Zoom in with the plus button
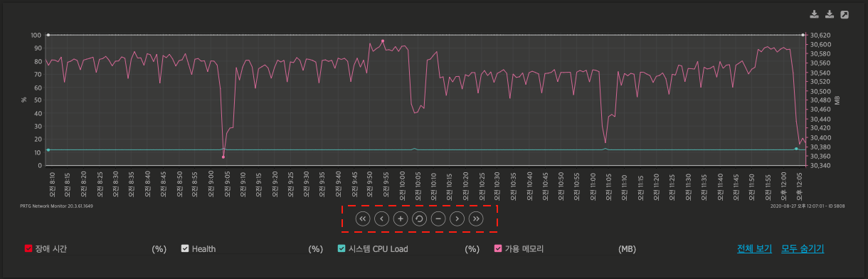868x279 pixels. [401, 219]
